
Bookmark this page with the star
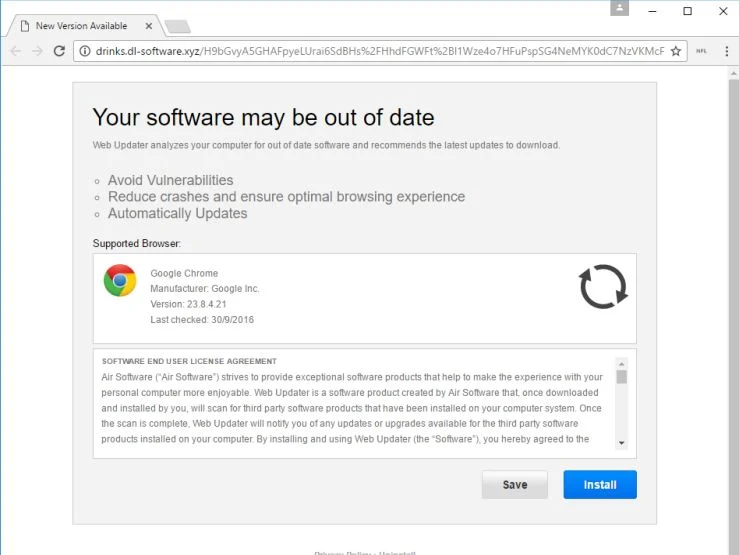click(676, 51)
